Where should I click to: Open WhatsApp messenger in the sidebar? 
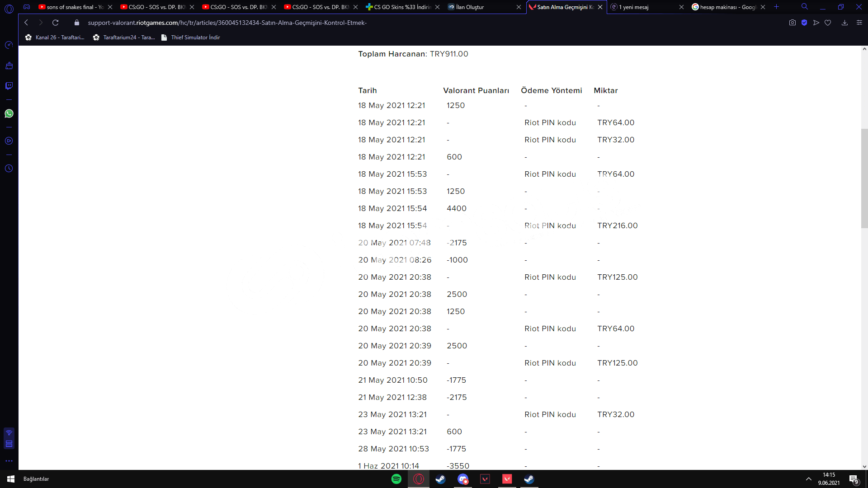click(x=9, y=113)
